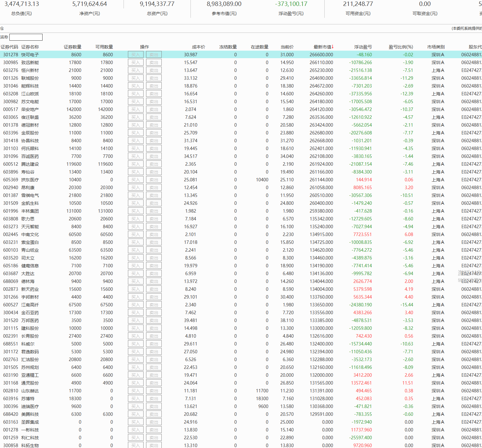Sort by 证券代码 column header
Screen dimensions: 482x448
(9, 47)
